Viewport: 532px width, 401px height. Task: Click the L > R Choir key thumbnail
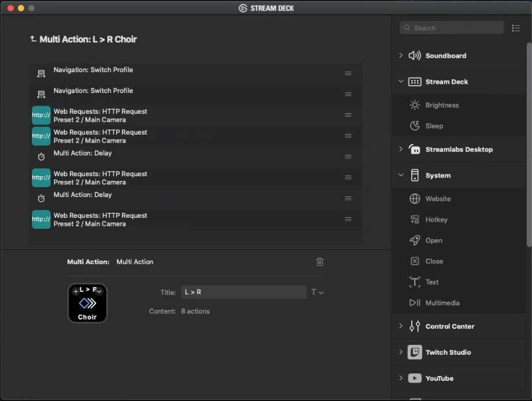click(87, 303)
